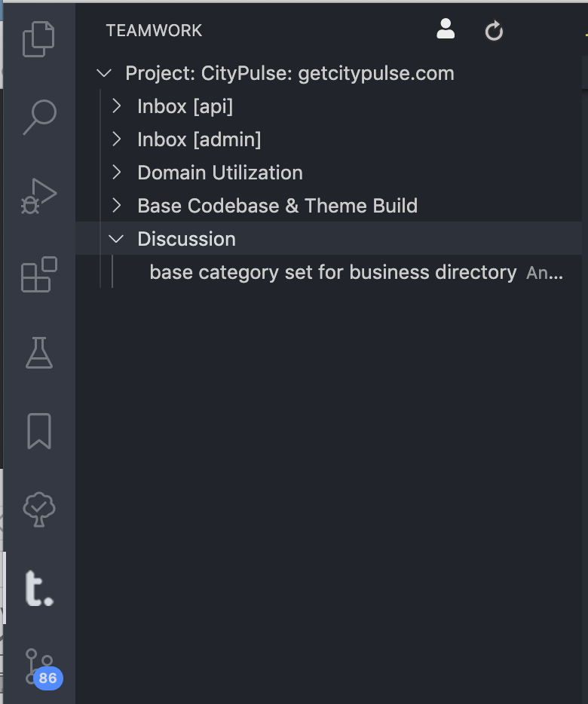Open the Explorer view
This screenshot has height=704, width=588.
[x=38, y=38]
